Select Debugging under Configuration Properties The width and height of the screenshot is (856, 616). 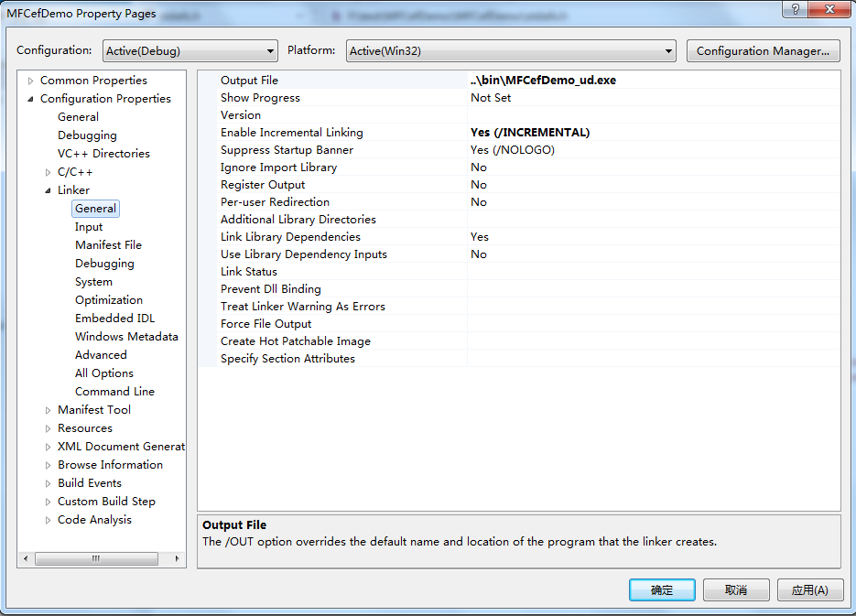click(87, 135)
